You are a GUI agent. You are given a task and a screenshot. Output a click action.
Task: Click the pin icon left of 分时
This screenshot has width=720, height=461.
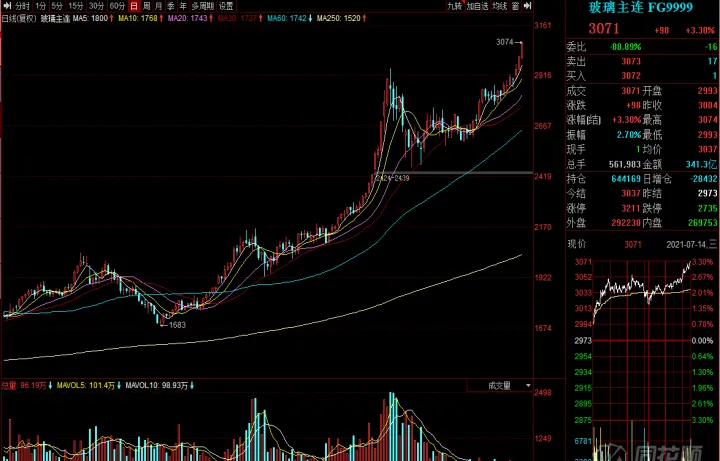(6, 6)
